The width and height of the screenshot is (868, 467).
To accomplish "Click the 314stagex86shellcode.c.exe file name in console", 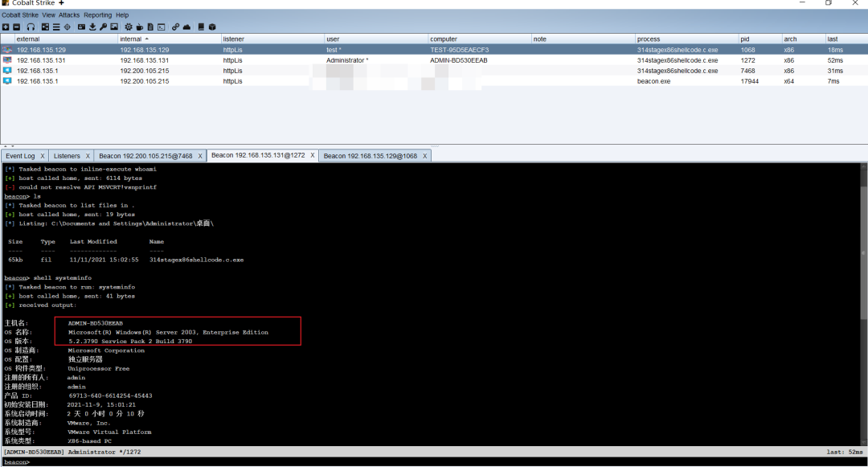I will click(x=196, y=260).
